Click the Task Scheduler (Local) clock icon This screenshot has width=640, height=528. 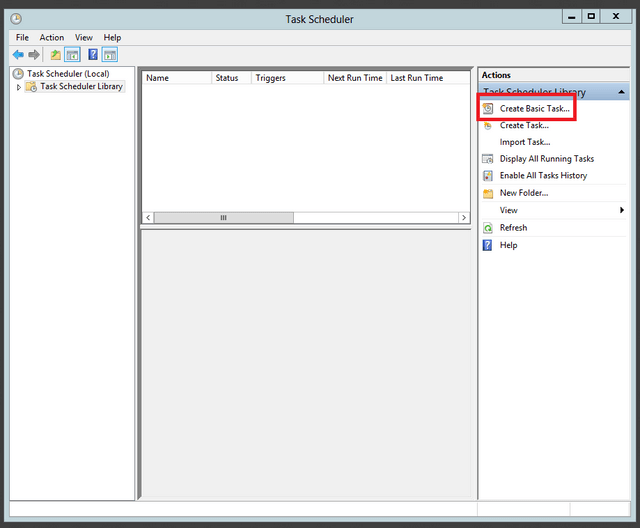point(18,74)
